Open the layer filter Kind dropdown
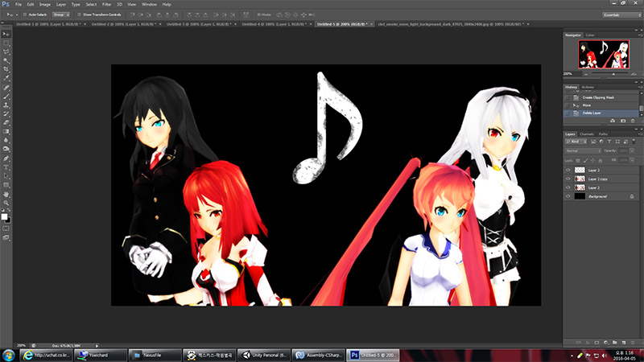This screenshot has width=644, height=362. [576, 142]
